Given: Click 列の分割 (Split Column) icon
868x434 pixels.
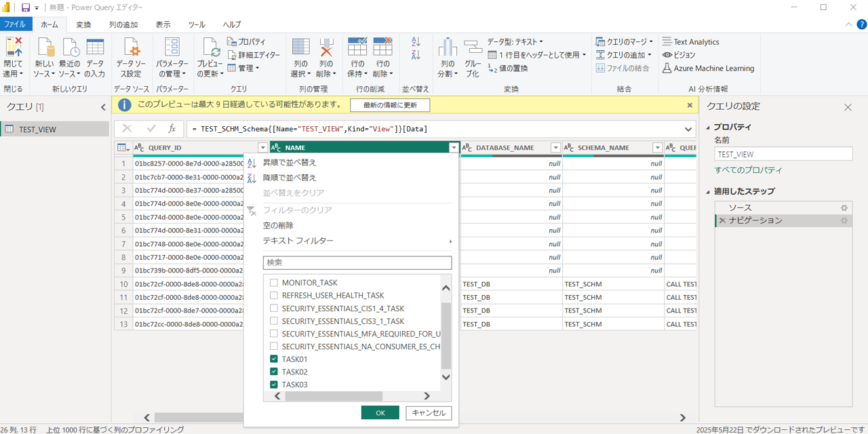Looking at the screenshot, I should click(x=447, y=49).
